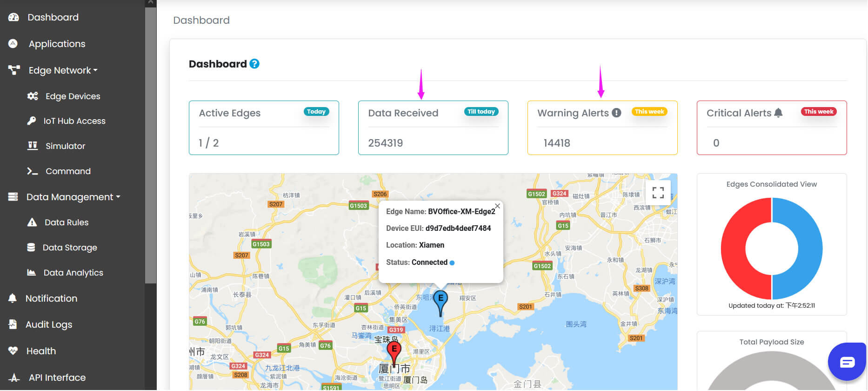Screen dimensions: 868x391
Task: Open Notification section
Action: [x=51, y=298]
